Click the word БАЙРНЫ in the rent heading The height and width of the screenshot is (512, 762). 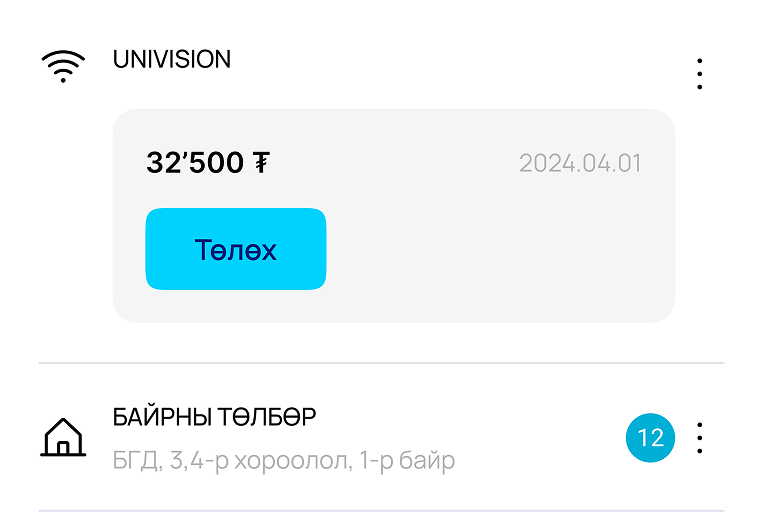click(161, 418)
